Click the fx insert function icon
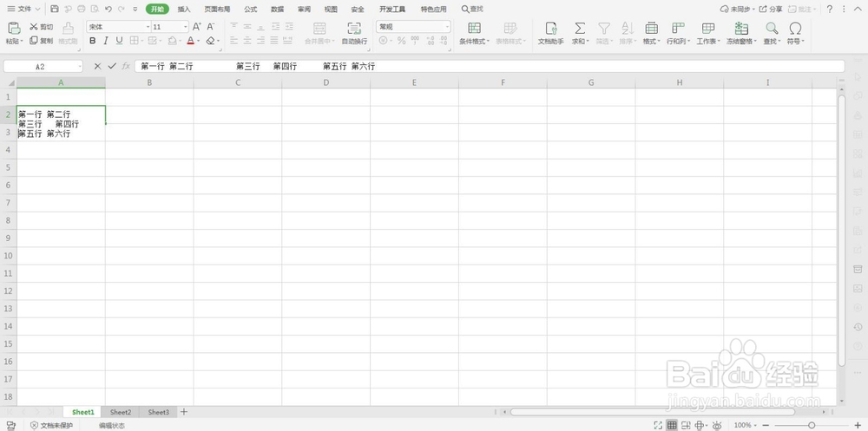The image size is (868, 431). point(126,67)
